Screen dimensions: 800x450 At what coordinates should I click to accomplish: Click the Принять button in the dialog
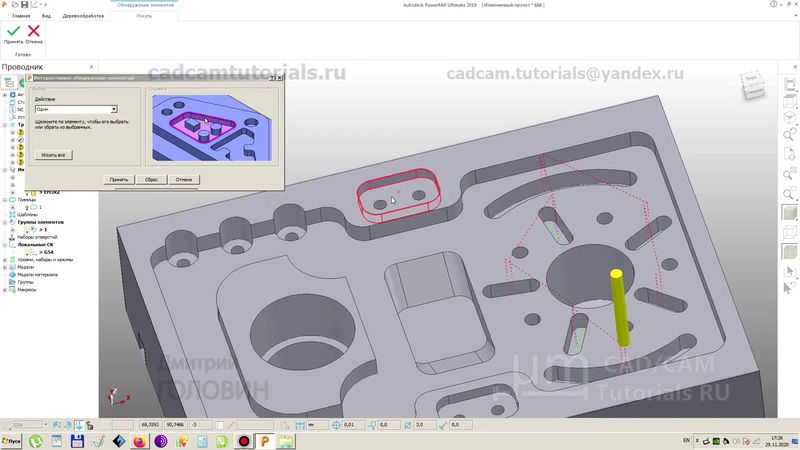tap(119, 179)
